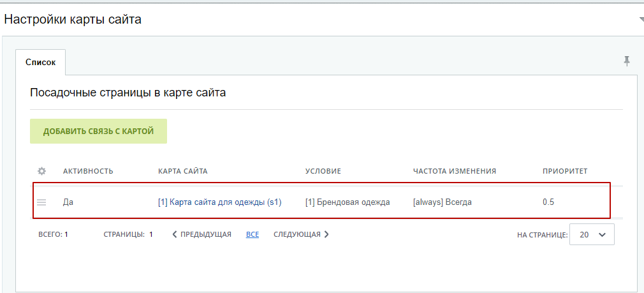The image size is (644, 293).
Task: Open table settings gear icon
Action: tap(42, 171)
